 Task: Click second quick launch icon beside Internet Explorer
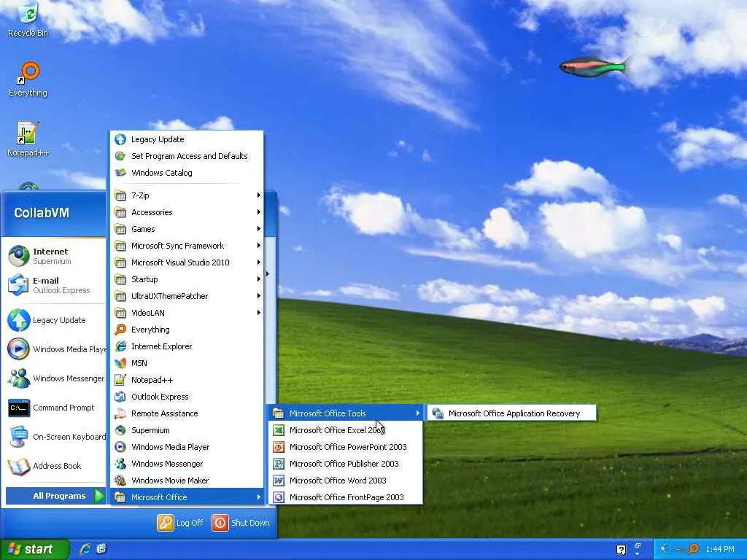pos(102,549)
